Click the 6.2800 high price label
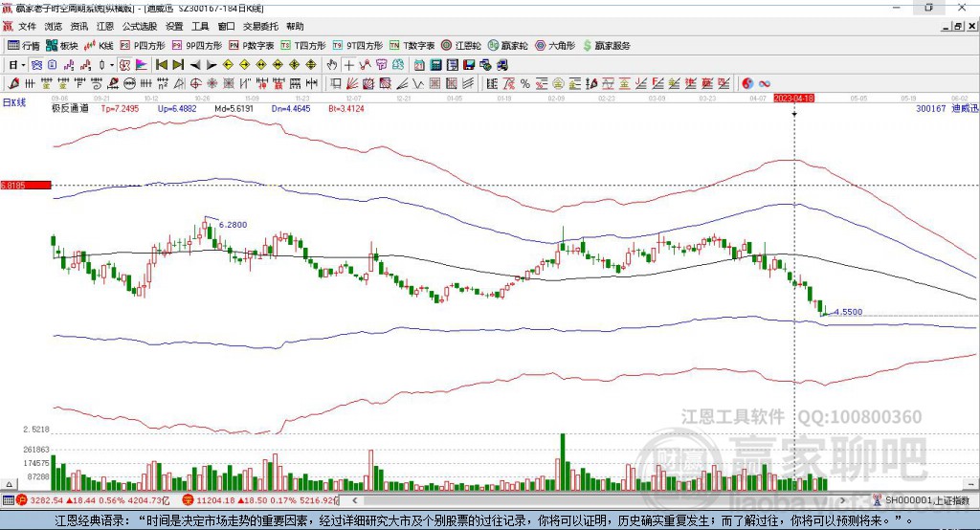980x530 pixels. pos(234,225)
